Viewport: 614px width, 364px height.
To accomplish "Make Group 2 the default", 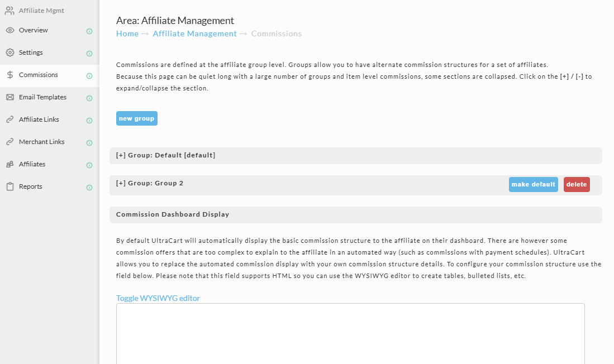I will (x=534, y=184).
